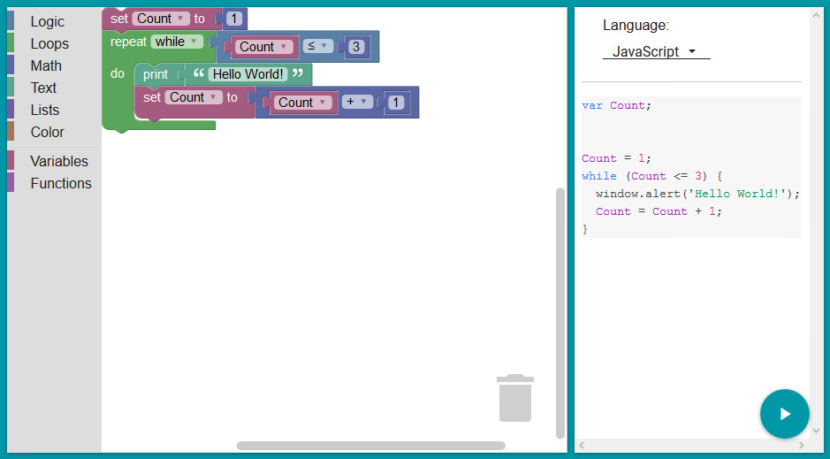Open the Functions block category

click(60, 183)
